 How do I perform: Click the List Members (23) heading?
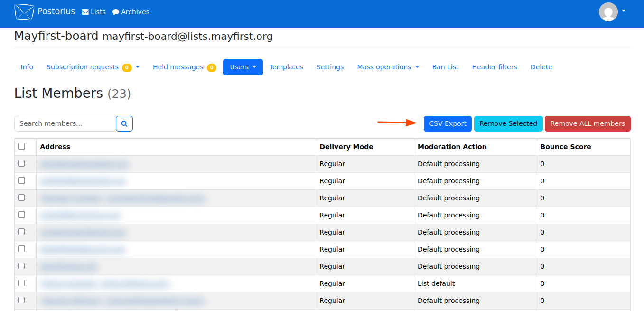(x=73, y=93)
